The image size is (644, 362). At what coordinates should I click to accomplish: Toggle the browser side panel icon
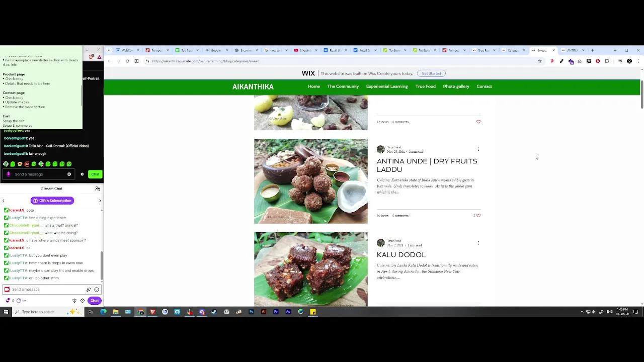136,61
